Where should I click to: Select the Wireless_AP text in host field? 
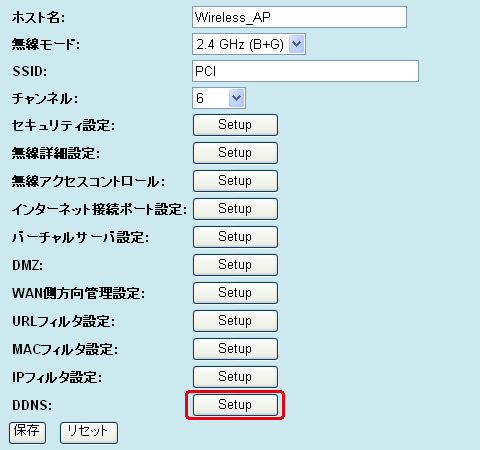point(233,17)
